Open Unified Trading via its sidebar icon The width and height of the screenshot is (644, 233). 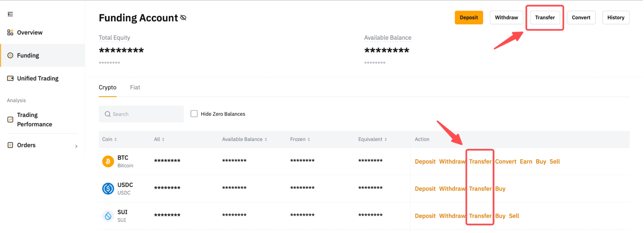(10, 78)
